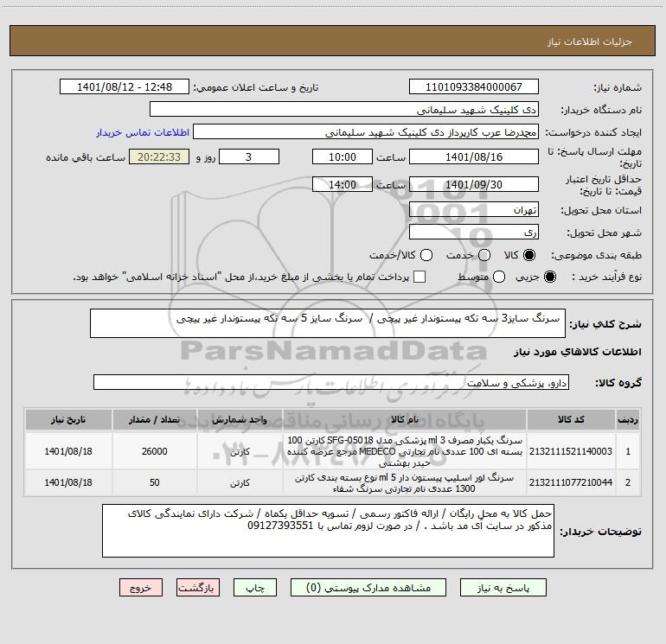This screenshot has width=666, height=644.
Task: Click the کارتن unit cell in row 2
Action: pyautogui.click(x=240, y=482)
